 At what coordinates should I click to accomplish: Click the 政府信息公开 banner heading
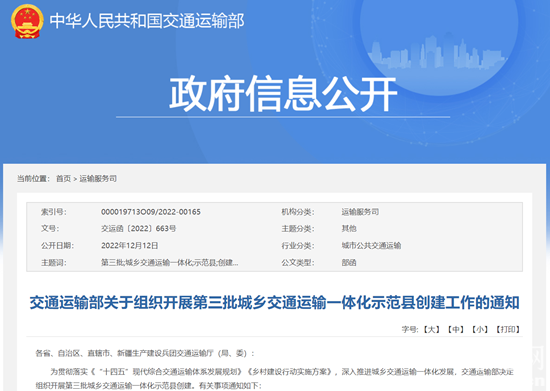[283, 94]
